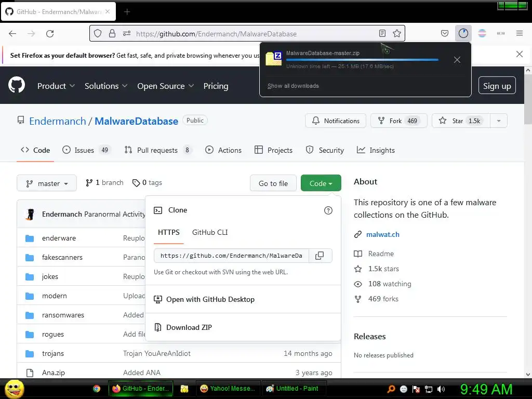Copy the clone URL with copy icon
This screenshot has width=532, height=399.
pyautogui.click(x=320, y=256)
